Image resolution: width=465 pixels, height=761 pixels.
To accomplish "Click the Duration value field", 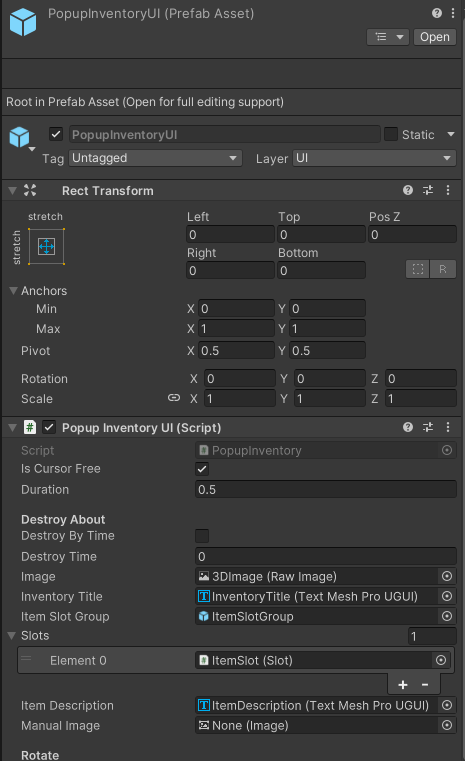I will click(x=326, y=489).
